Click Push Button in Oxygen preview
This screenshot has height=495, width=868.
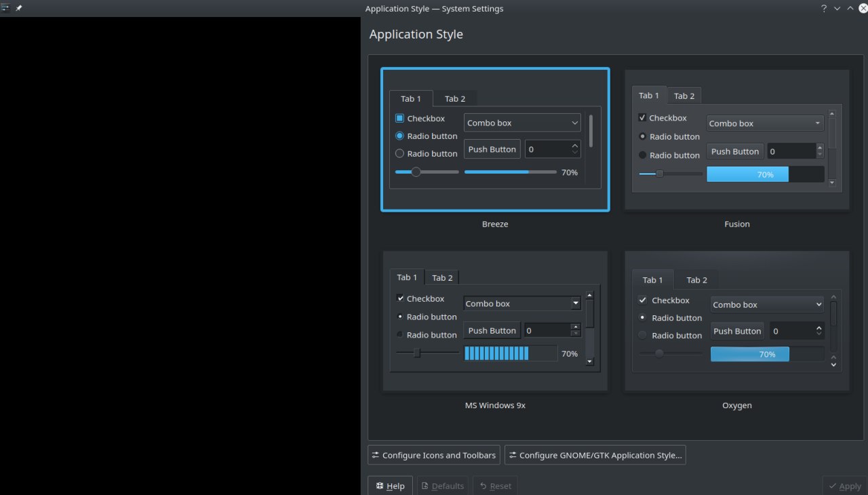tap(737, 331)
